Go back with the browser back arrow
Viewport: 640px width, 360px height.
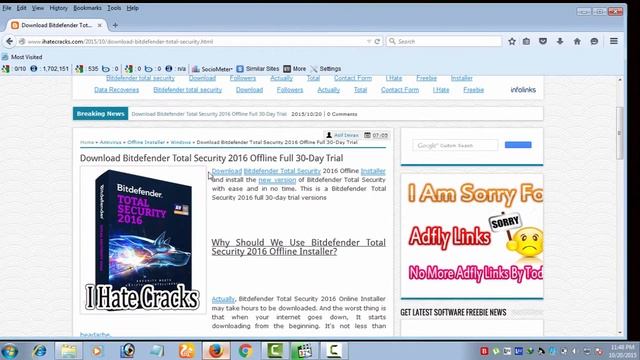(x=9, y=41)
